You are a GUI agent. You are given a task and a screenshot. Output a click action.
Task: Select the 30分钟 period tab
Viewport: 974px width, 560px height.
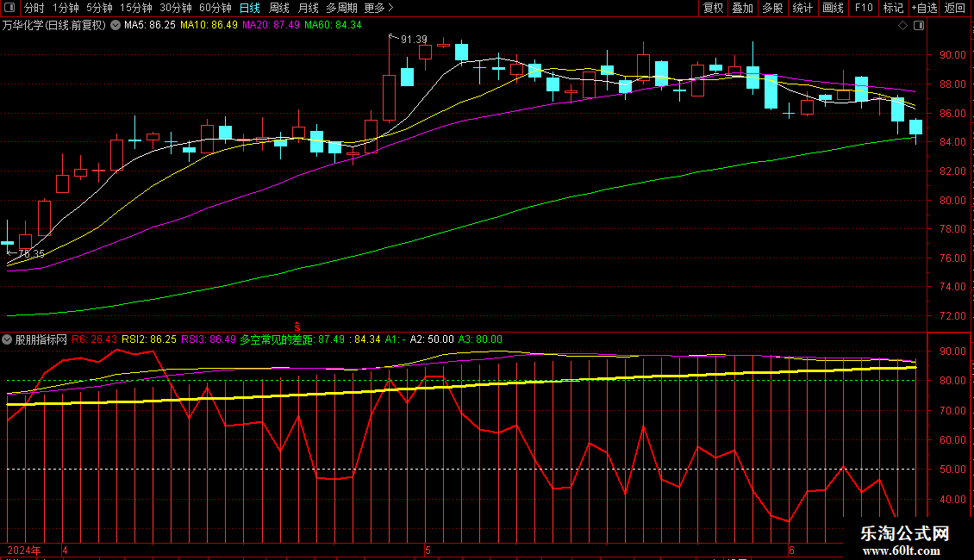point(176,8)
